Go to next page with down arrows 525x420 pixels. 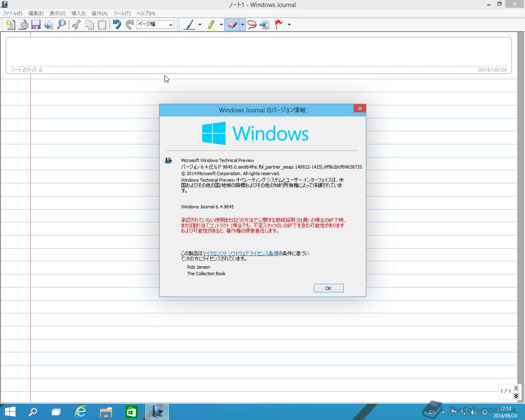pos(516,396)
